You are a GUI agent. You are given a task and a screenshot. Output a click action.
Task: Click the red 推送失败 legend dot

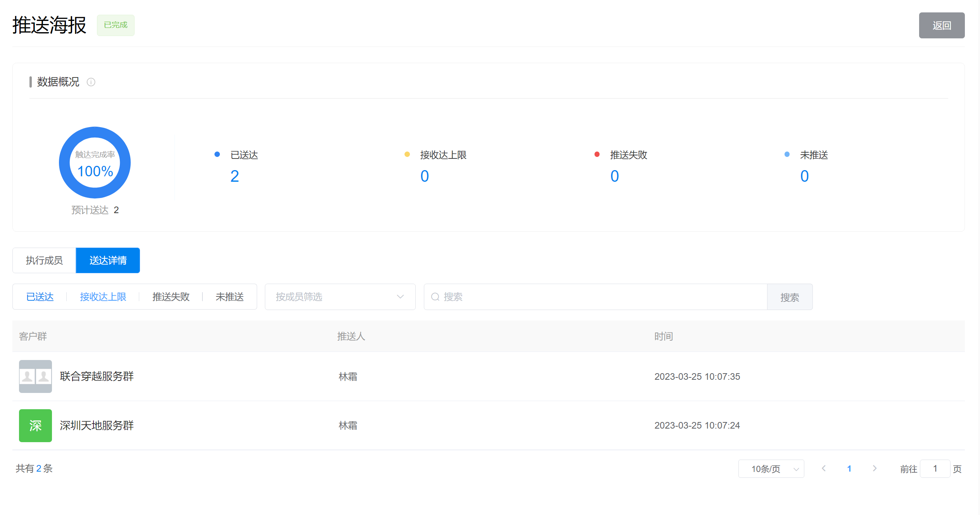597,154
